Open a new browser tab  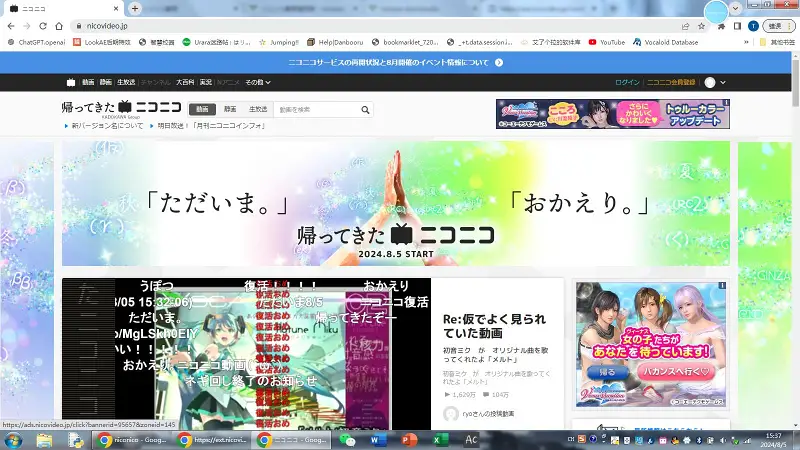pos(135,8)
